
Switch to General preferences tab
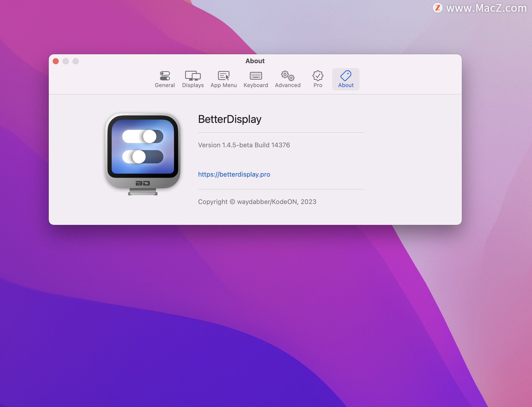(x=165, y=79)
